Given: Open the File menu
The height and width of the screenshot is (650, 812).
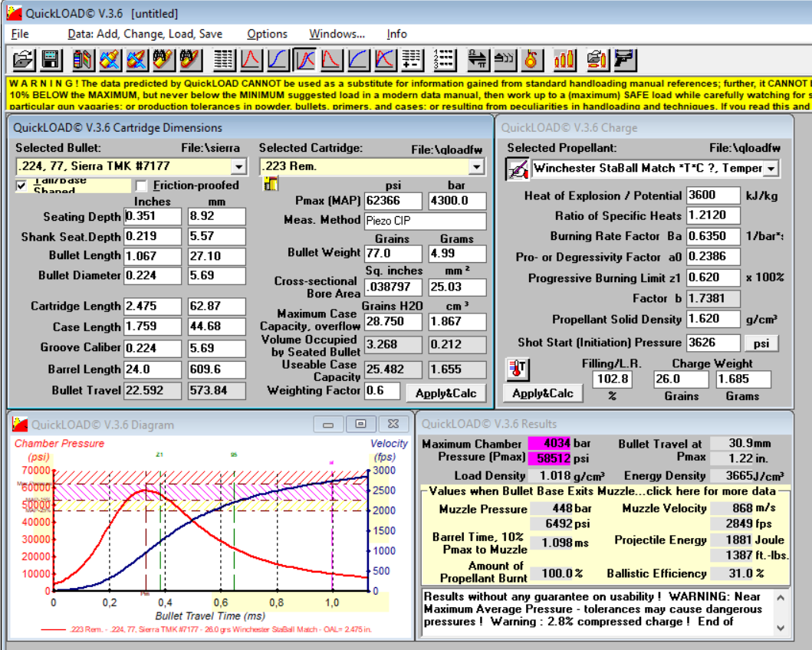Looking at the screenshot, I should click(20, 34).
